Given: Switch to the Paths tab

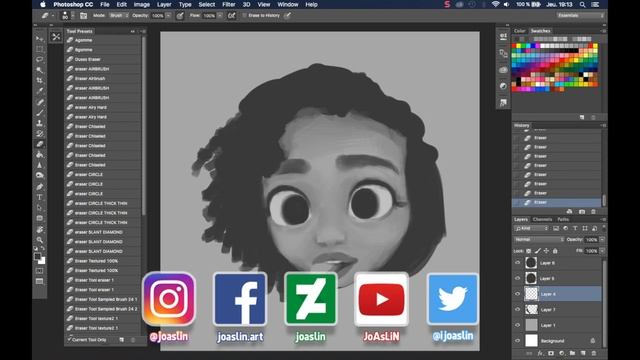Looking at the screenshot, I should [x=563, y=220].
